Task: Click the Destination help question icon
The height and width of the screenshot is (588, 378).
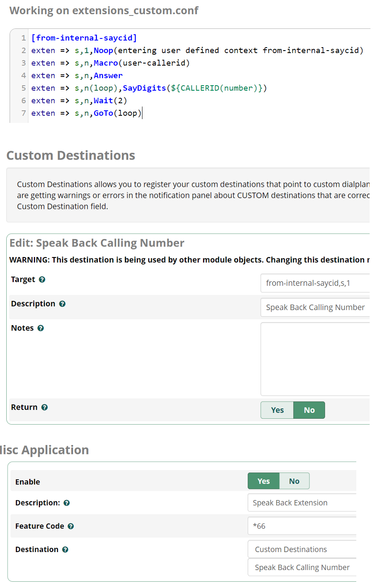Action: (x=65, y=550)
